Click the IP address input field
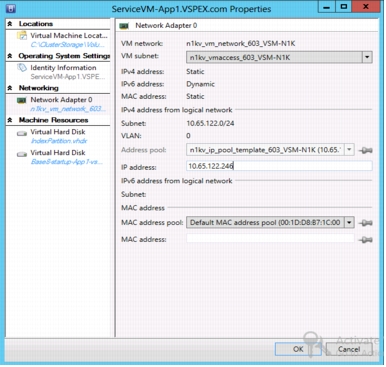Image resolution: width=386 pixels, height=367 pixels. tap(279, 166)
